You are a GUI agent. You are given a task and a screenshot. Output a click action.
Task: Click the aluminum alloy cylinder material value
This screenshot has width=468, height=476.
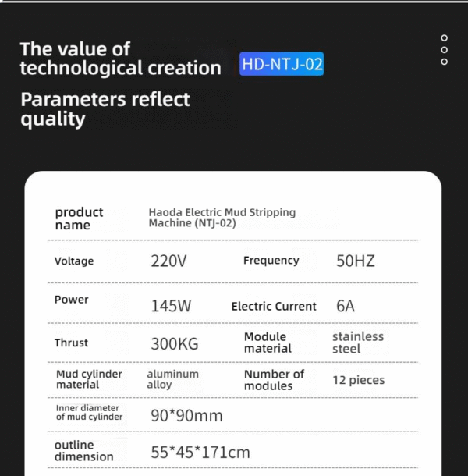point(172,379)
